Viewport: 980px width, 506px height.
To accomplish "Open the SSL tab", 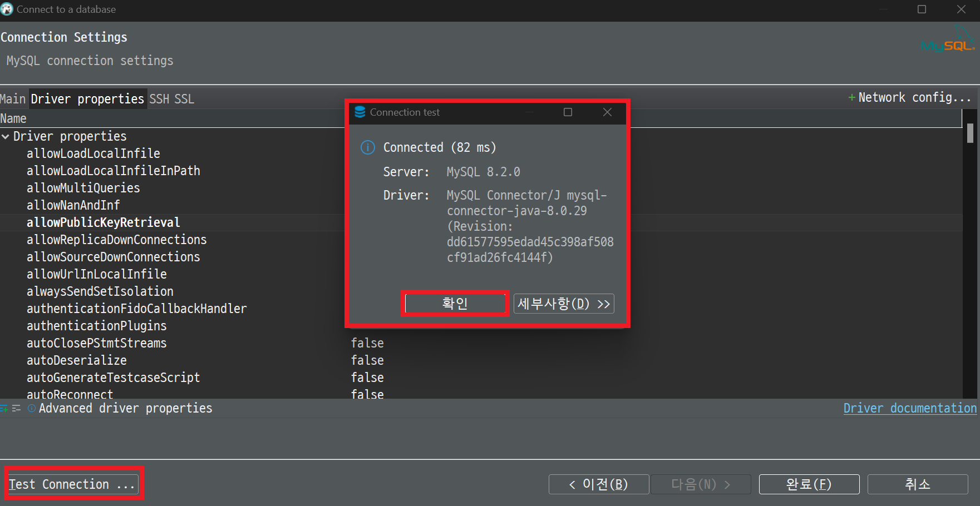I will point(184,99).
